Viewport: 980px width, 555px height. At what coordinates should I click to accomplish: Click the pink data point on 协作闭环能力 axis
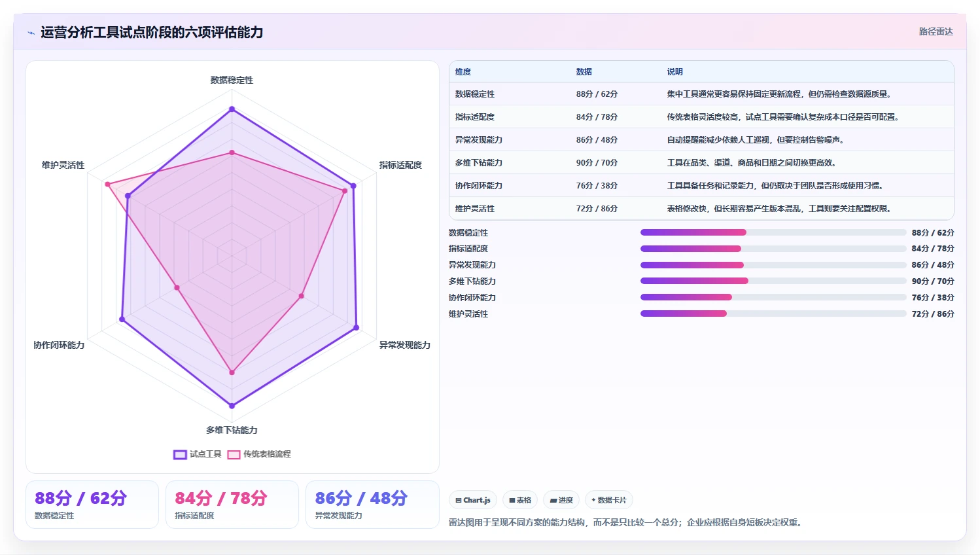coord(177,287)
